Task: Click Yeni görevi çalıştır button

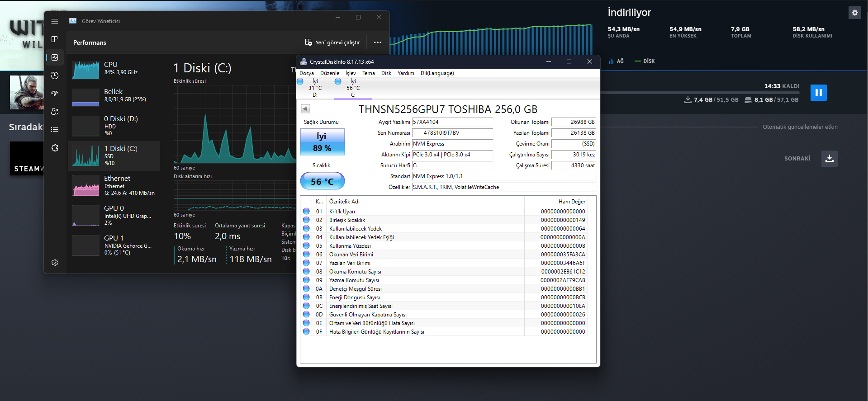Action: pos(332,42)
